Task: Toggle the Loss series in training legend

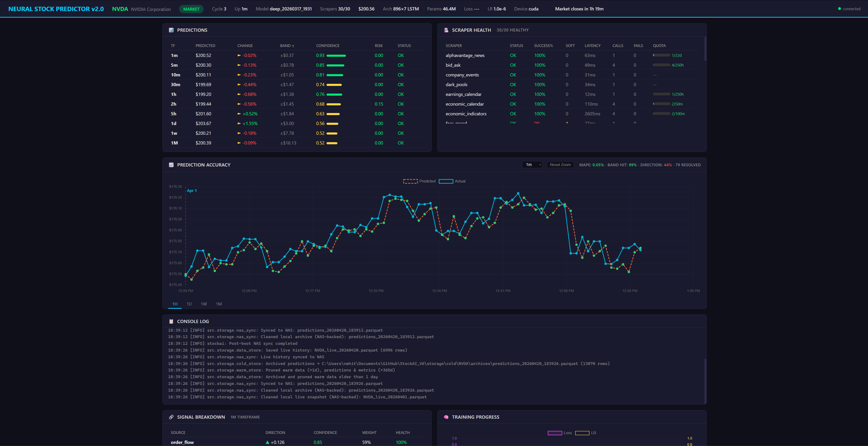Action: click(560, 433)
